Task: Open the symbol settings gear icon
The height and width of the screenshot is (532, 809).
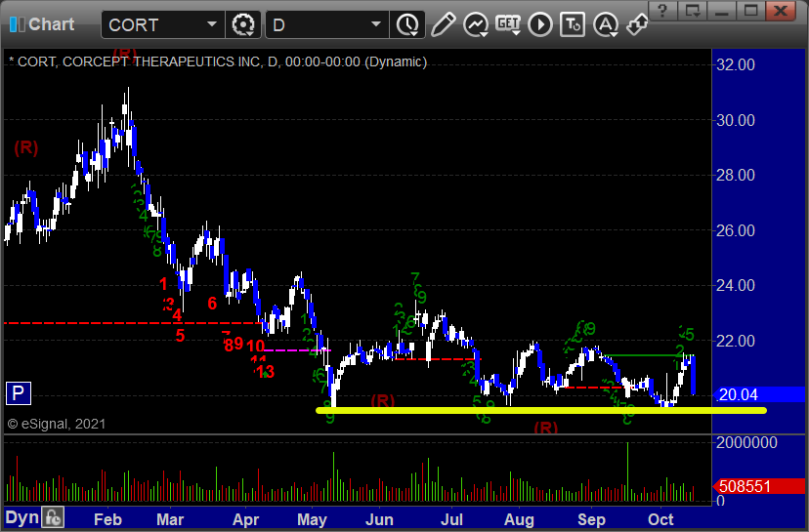Action: click(243, 24)
